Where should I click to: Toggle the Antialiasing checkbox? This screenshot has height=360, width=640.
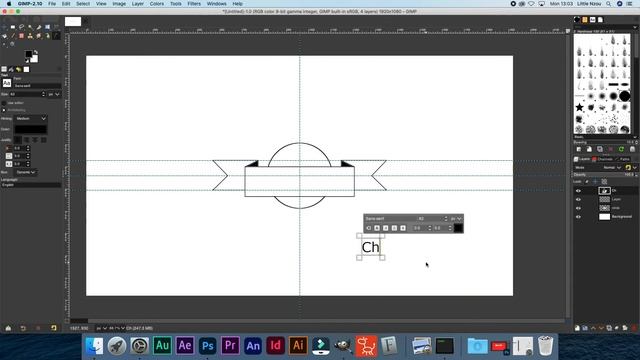(x=4, y=110)
